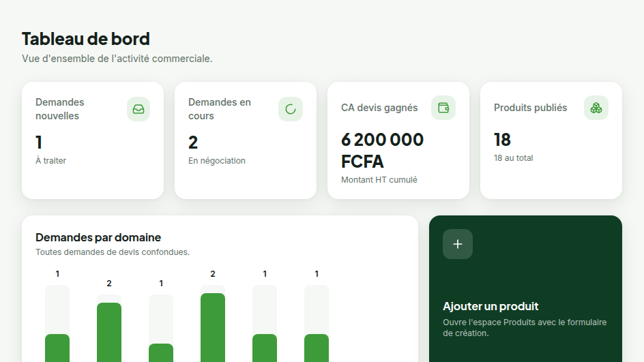This screenshot has width=644, height=362.
Task: Click the Vue d'ensemble subtitle text
Action: (x=117, y=59)
